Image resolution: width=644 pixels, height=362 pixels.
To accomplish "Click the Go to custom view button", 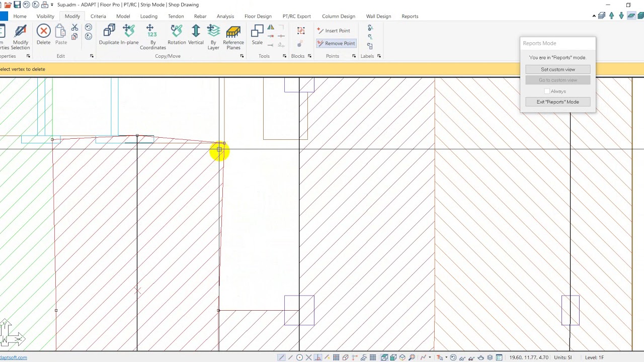I will click(558, 80).
